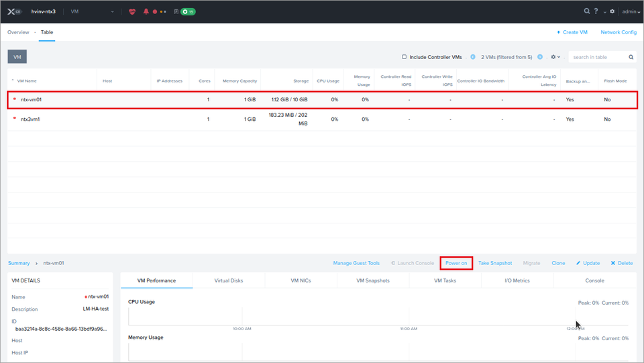The image size is (644, 363).
Task: Focus the search in table field
Action: 598,57
